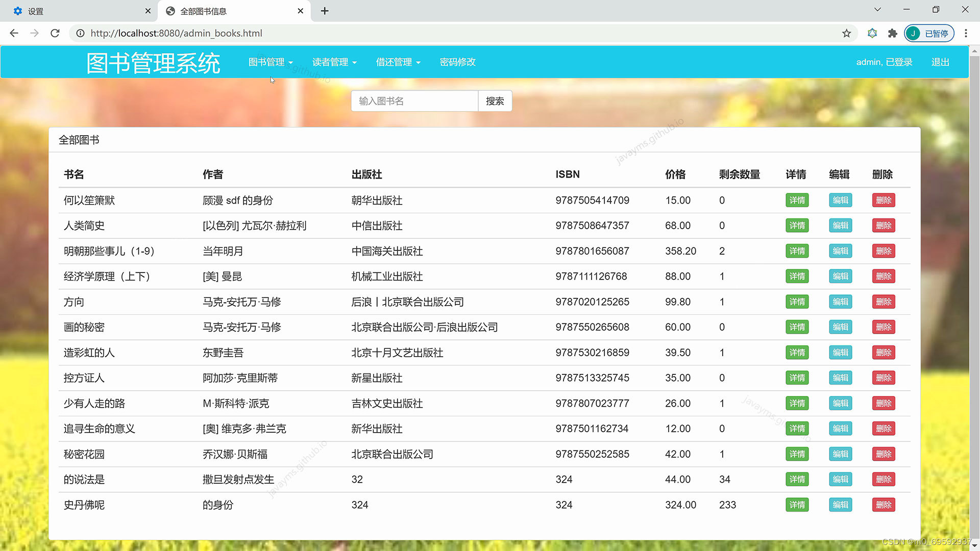Click the browser back navigation arrow

click(x=13, y=33)
